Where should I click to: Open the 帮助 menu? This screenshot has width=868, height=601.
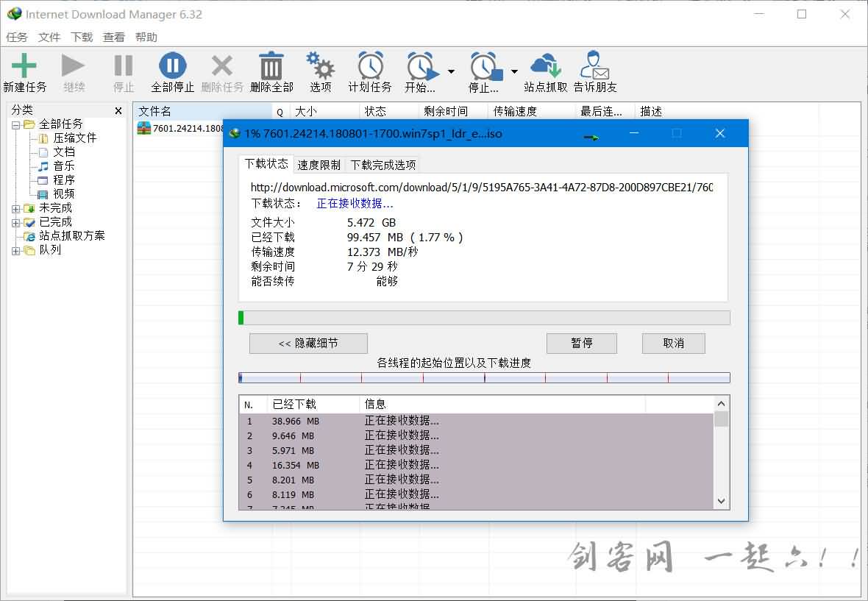tap(146, 37)
